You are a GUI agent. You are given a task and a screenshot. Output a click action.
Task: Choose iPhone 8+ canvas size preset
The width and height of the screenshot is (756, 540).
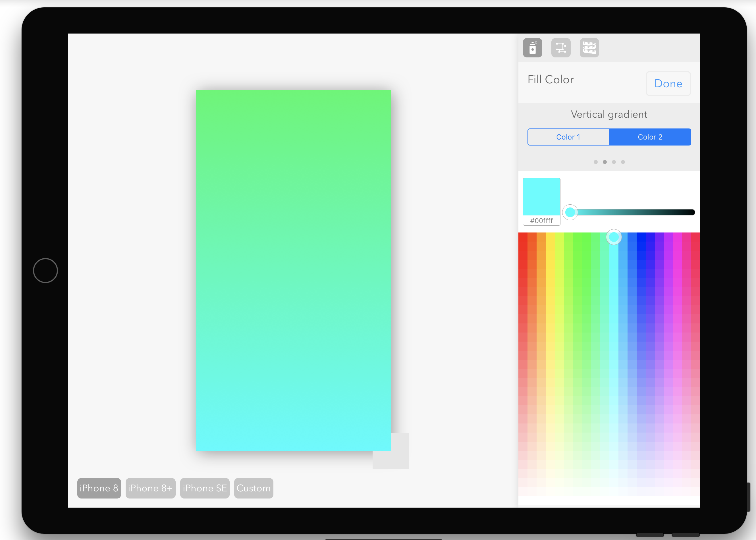[150, 488]
